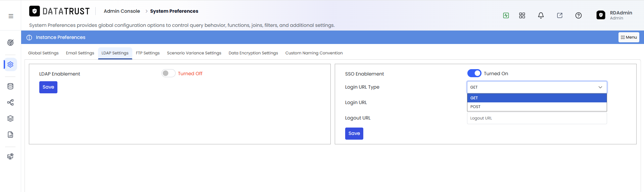Image resolution: width=644 pixels, height=192 pixels.
Task: Choose POST option in dropdown list
Action: click(x=537, y=107)
